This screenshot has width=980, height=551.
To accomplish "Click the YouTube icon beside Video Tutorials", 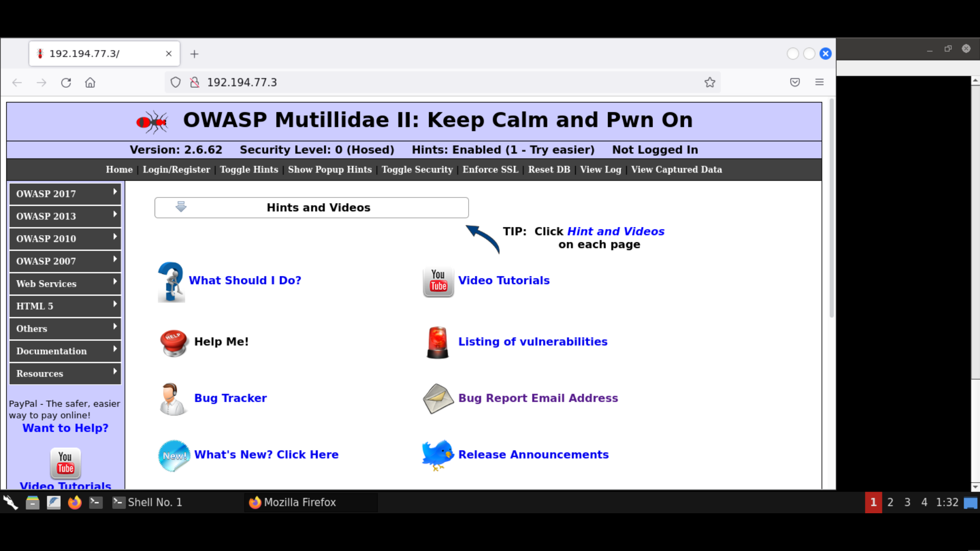I will [437, 281].
